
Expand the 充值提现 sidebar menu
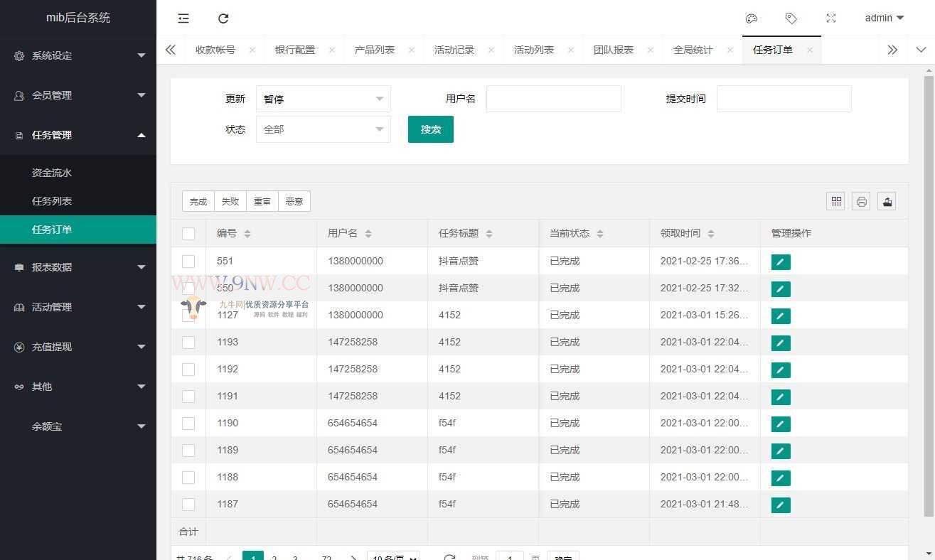(78, 347)
